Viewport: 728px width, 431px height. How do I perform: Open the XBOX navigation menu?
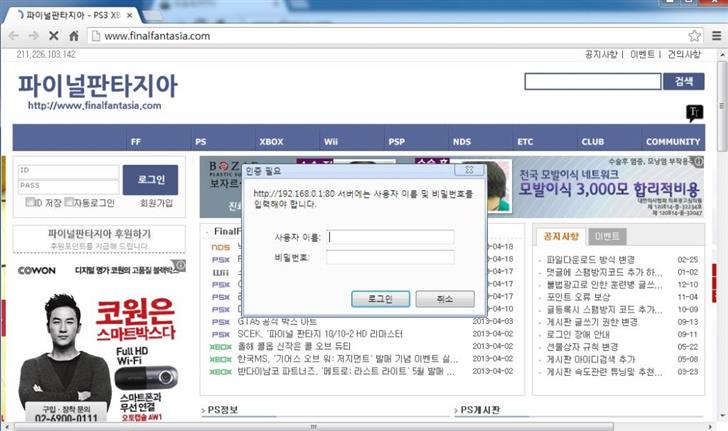271,141
